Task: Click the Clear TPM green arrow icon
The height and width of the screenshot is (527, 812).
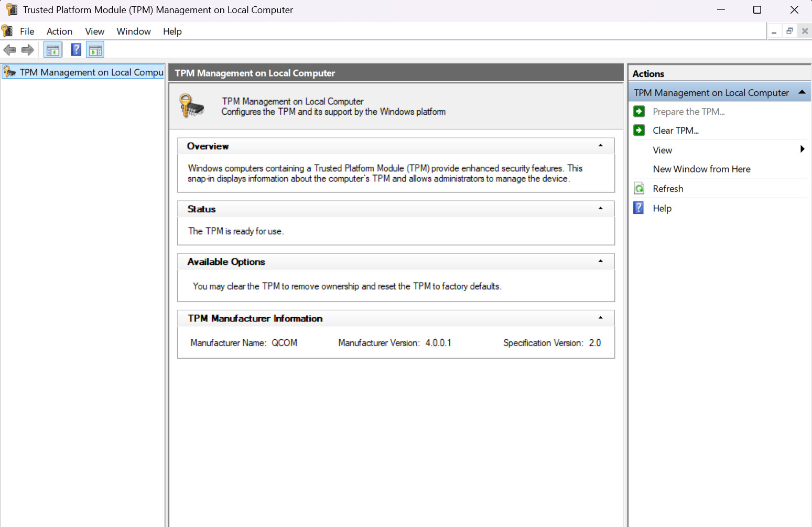Action: click(639, 130)
